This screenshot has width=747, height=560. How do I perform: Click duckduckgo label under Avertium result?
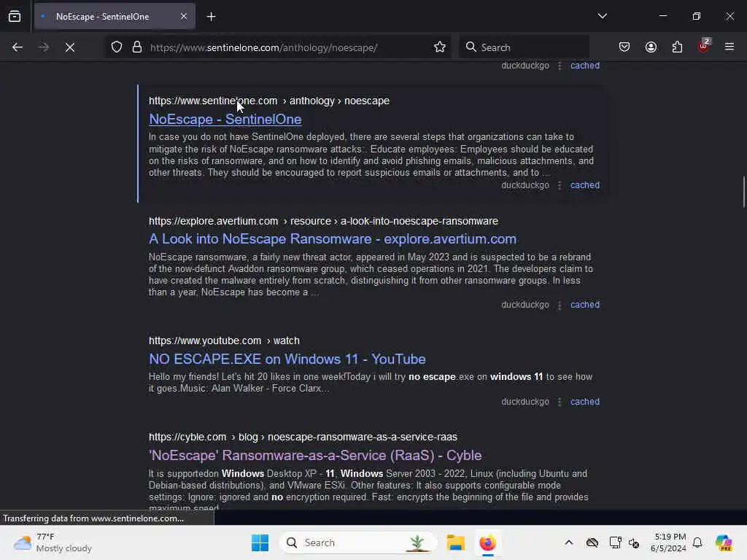coord(525,305)
